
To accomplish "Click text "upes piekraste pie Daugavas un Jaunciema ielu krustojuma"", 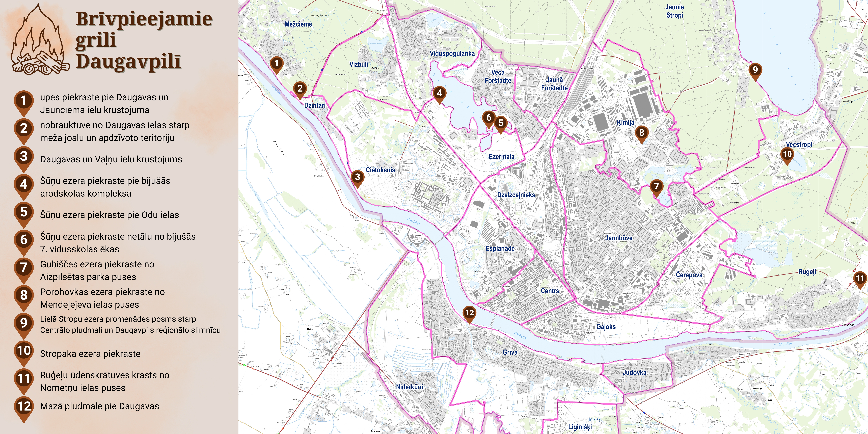I will click(104, 103).
